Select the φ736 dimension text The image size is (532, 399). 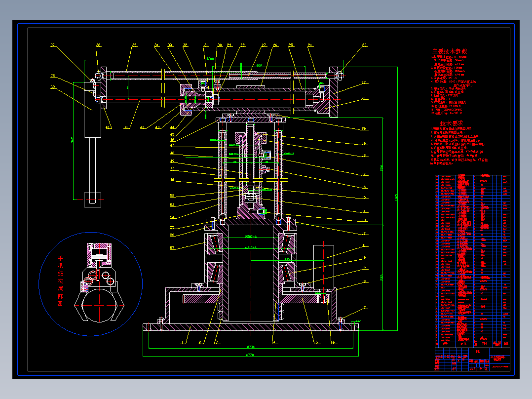coord(250,347)
